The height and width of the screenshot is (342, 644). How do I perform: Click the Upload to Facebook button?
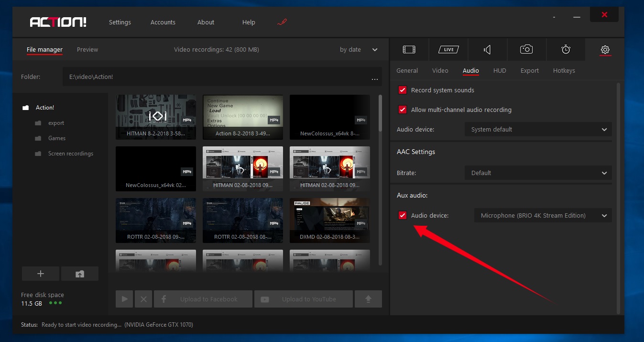pyautogui.click(x=203, y=299)
